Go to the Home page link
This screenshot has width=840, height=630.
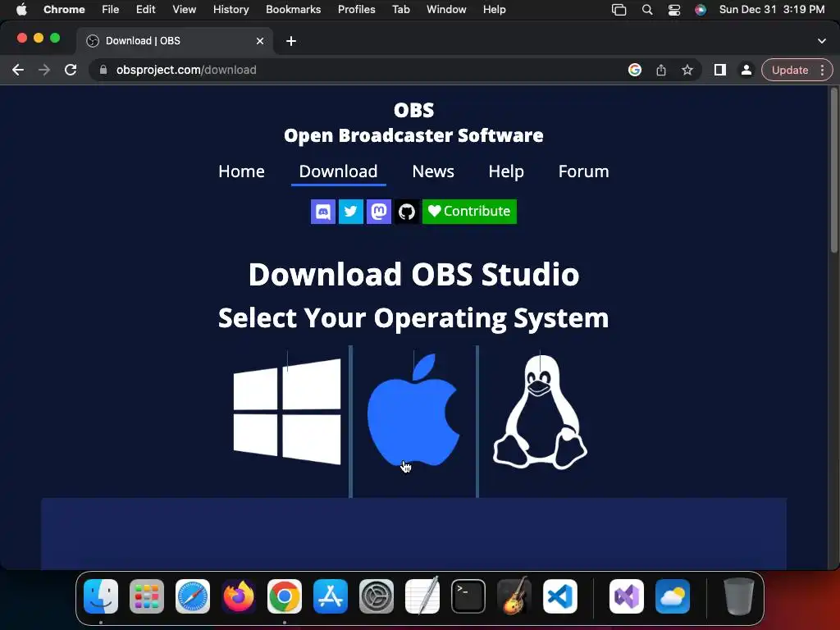(242, 171)
